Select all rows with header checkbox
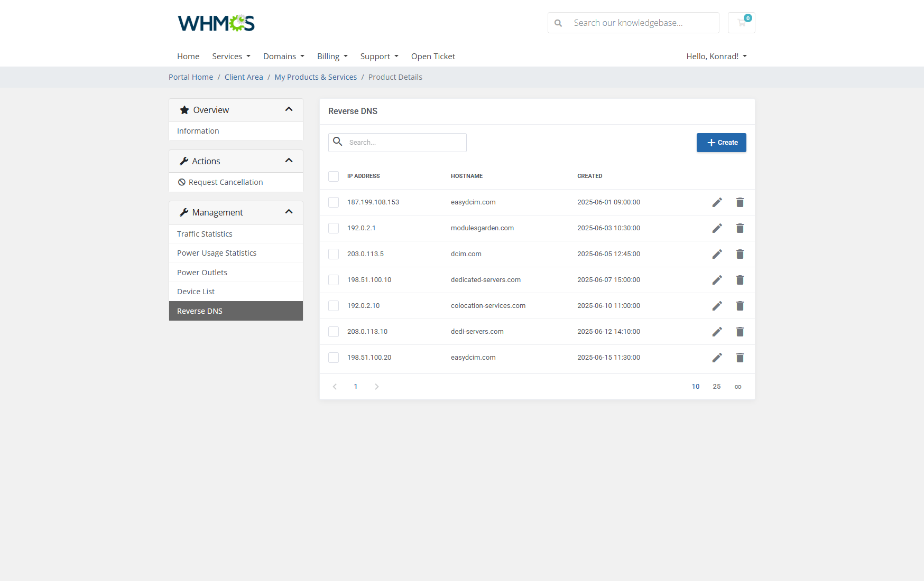The height and width of the screenshot is (581, 924). coord(334,176)
